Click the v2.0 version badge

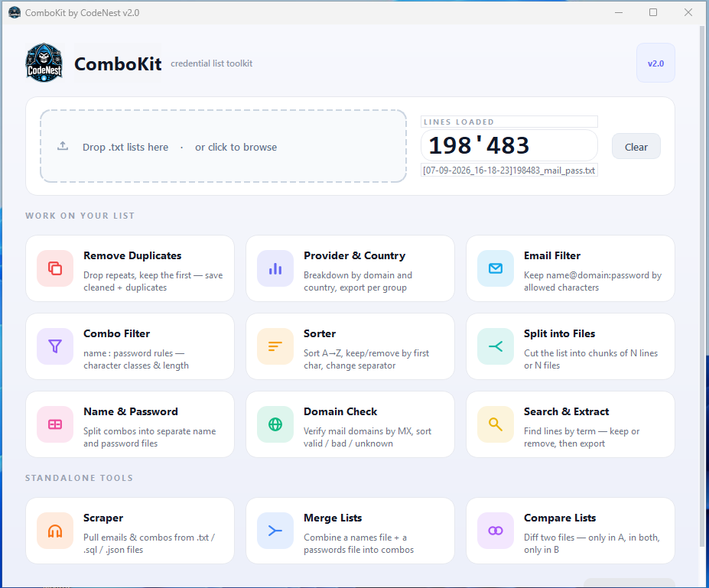[x=655, y=63]
